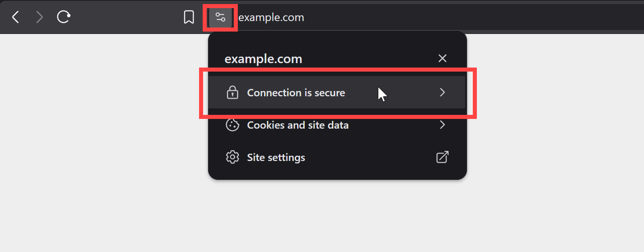Screen dimensions: 644x252
Task: Close the example.com site info popup
Action: point(443,58)
